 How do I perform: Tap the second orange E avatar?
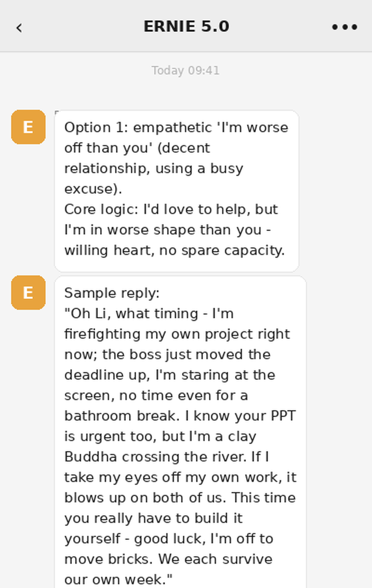(x=28, y=293)
